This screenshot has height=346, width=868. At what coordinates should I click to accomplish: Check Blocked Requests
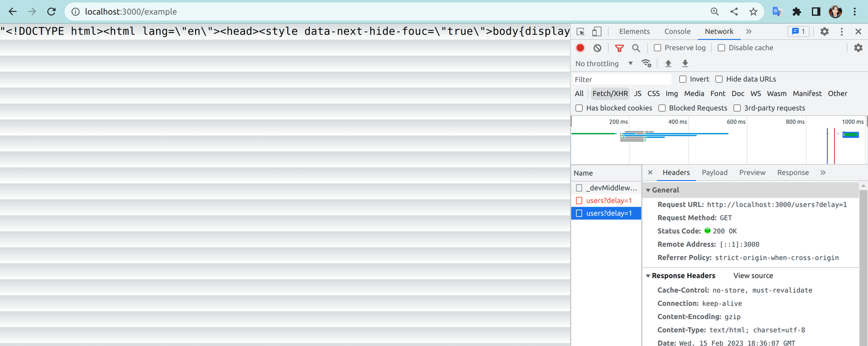click(x=662, y=108)
